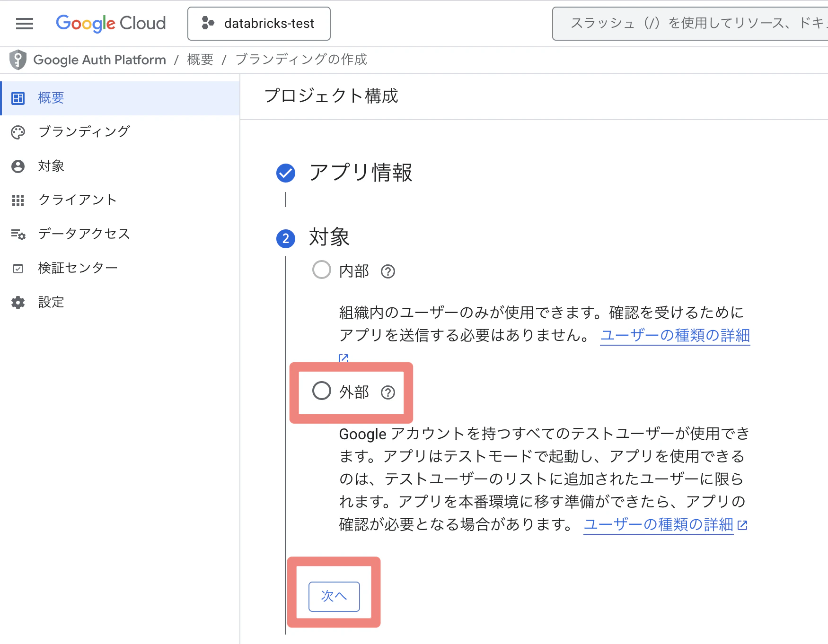Select 概要 in the sidebar
The width and height of the screenshot is (828, 644).
pyautogui.click(x=120, y=98)
